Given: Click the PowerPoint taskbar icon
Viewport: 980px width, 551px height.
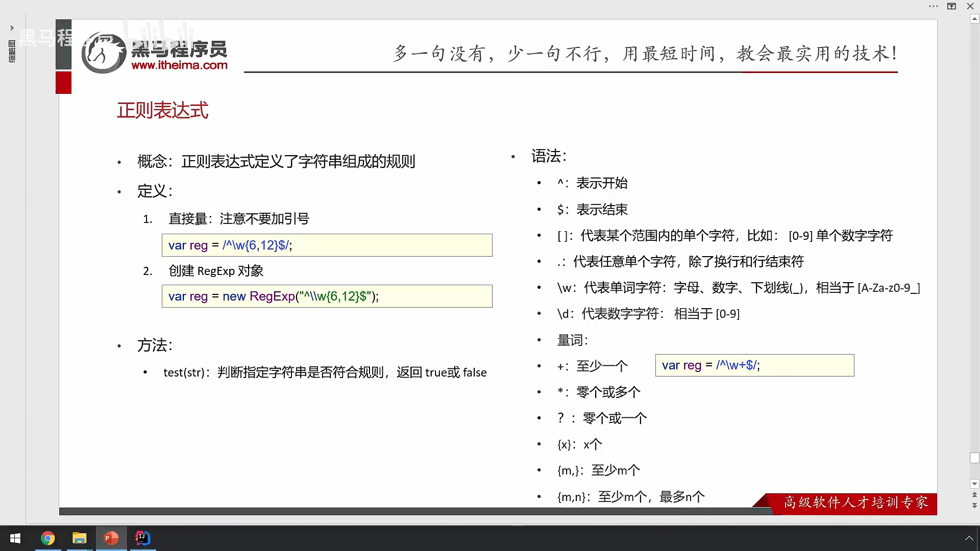Looking at the screenshot, I should pyautogui.click(x=111, y=538).
